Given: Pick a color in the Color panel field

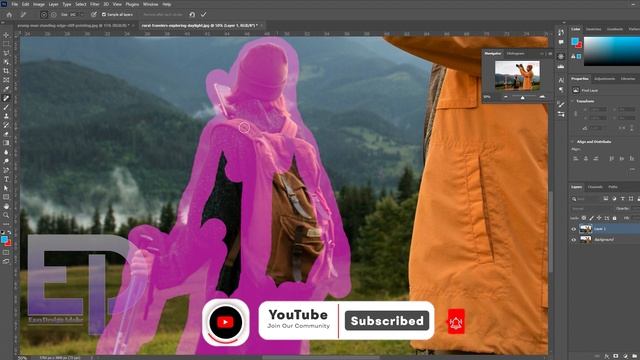Looking at the screenshot, I should coord(612,51).
